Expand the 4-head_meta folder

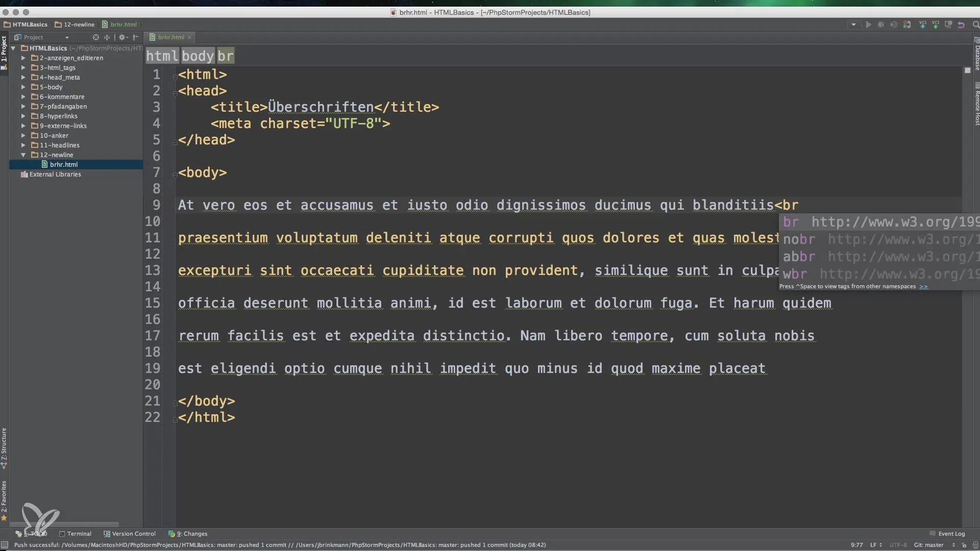tap(23, 78)
